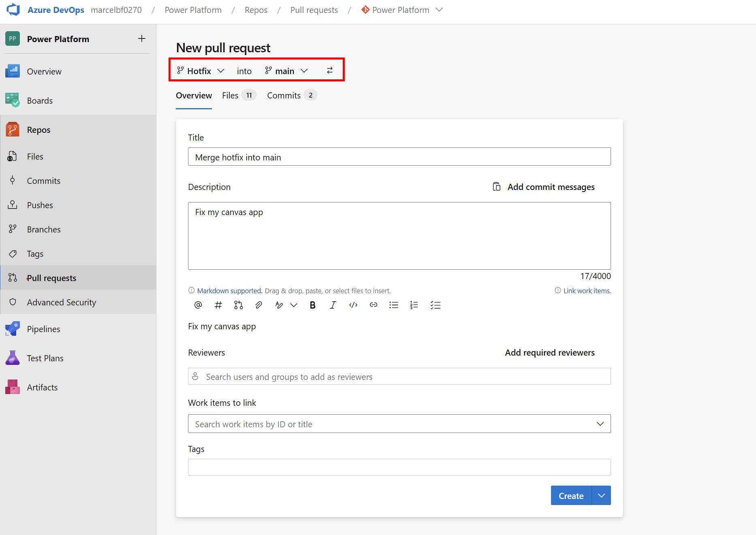Select the Title field with Merge hotfix into main
Screen dimensions: 756x535
pos(399,157)
